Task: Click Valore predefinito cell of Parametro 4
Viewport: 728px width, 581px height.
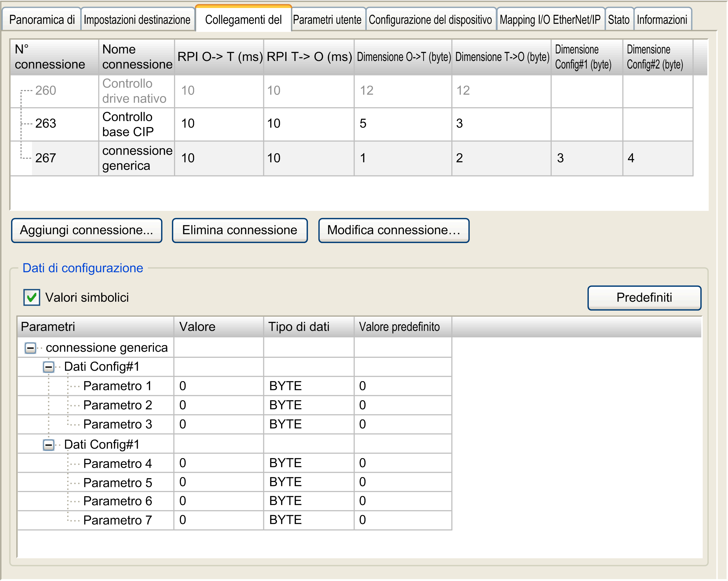Action: (x=403, y=463)
